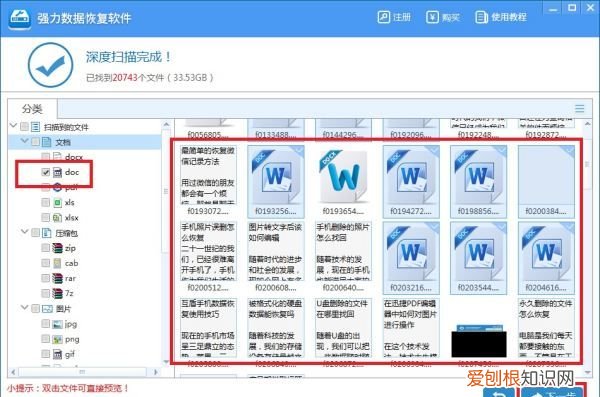Collapse the 压缩包 tree node
600x397 pixels.
(24, 232)
